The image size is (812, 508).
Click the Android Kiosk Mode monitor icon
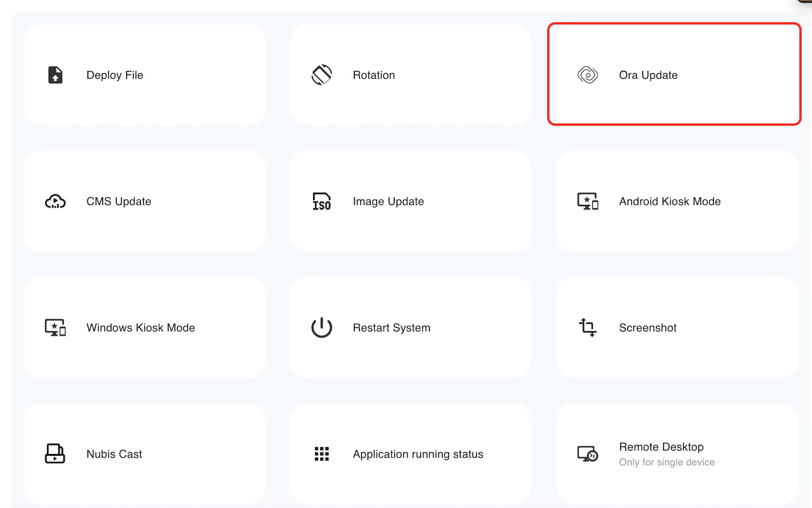point(587,201)
